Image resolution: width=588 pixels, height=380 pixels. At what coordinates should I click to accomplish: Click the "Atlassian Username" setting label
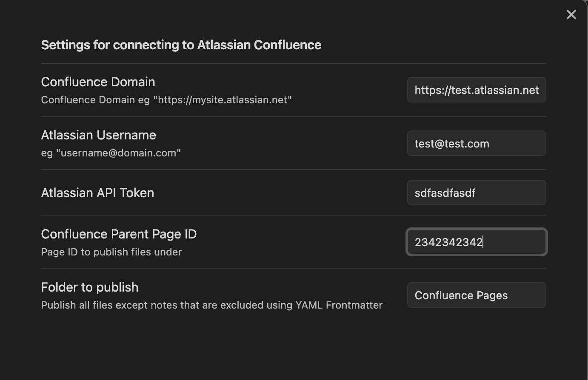(x=98, y=135)
